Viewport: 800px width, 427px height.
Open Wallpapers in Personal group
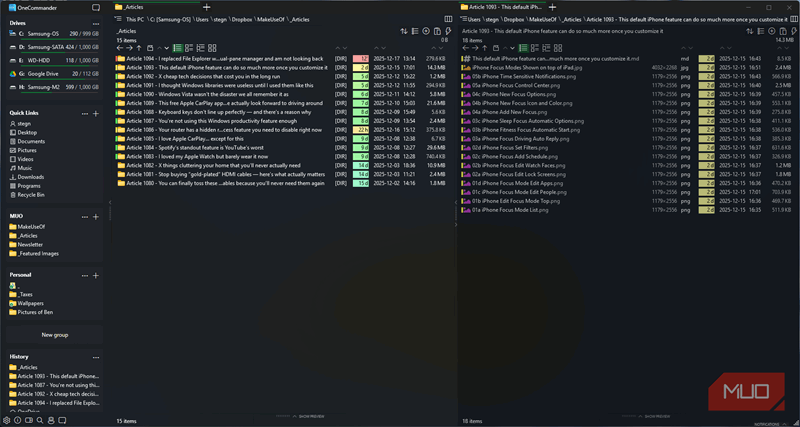point(30,303)
